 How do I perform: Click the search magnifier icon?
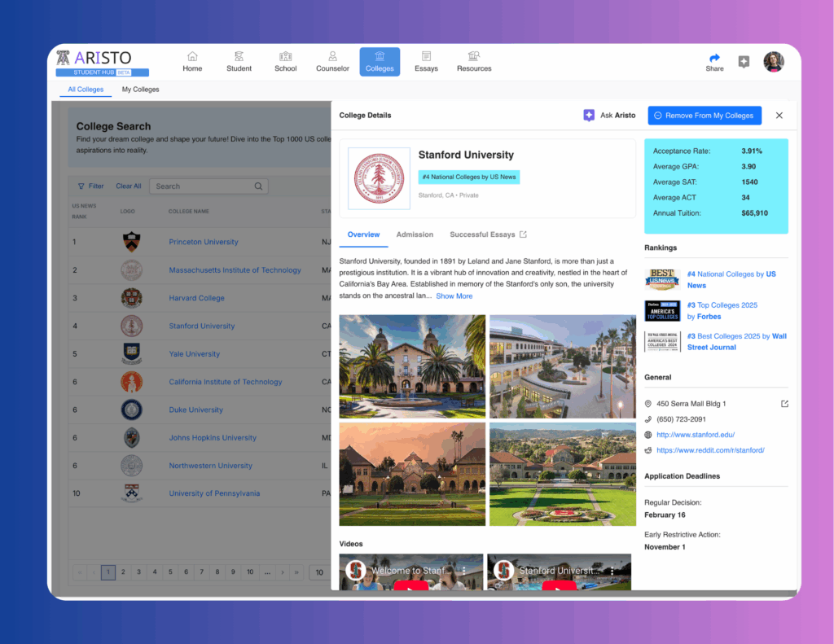click(x=258, y=186)
